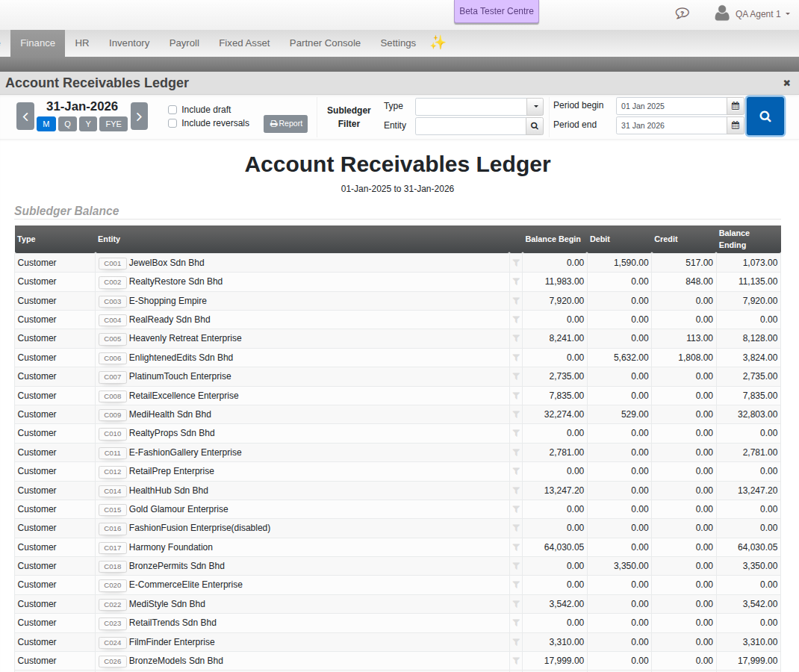
Task: Click the C026 entity code badge
Action: 113,662
